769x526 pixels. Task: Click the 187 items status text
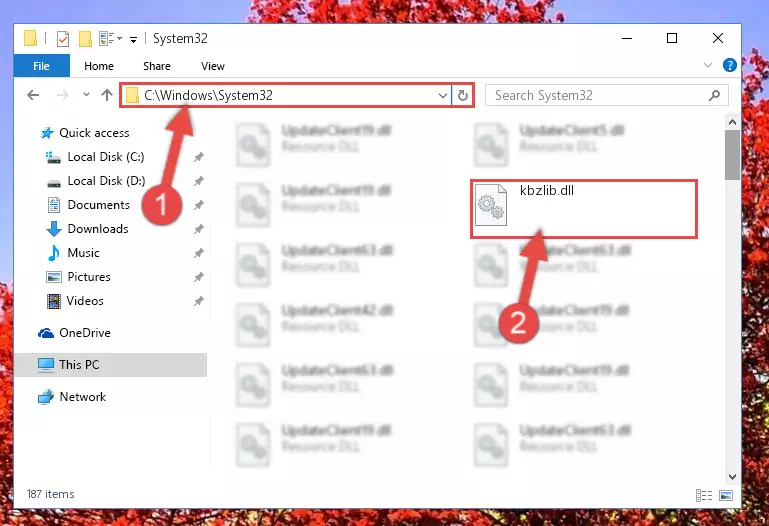point(51,494)
